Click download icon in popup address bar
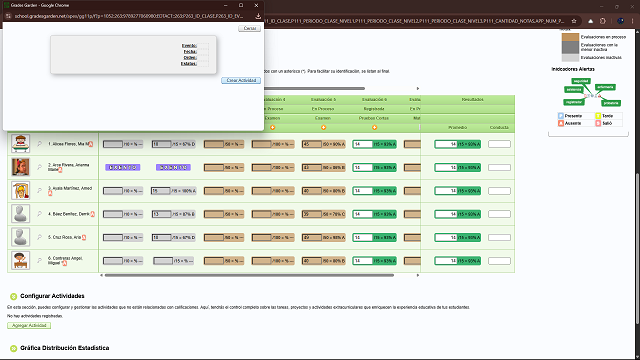640x360 pixels. pos(258,16)
